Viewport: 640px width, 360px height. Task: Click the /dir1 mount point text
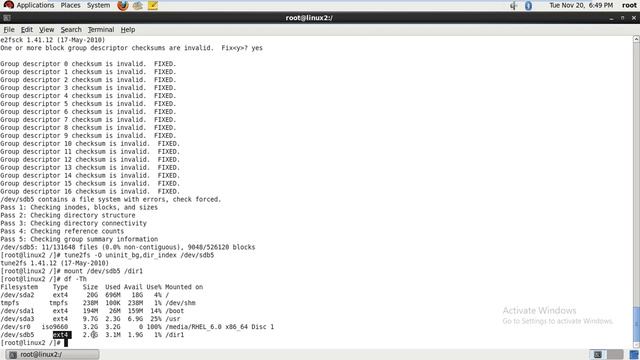click(175, 335)
